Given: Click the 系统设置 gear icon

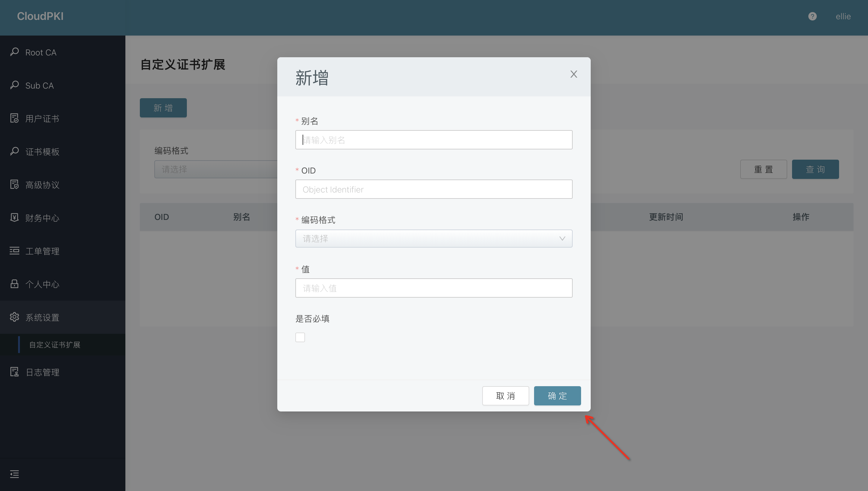Looking at the screenshot, I should click(x=14, y=317).
